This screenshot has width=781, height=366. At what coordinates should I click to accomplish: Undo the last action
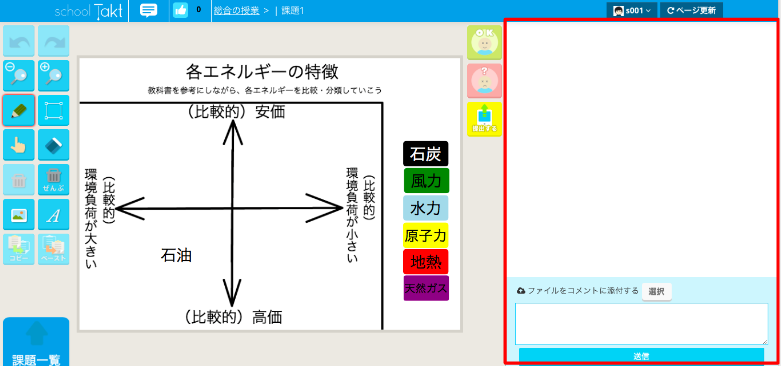19,41
